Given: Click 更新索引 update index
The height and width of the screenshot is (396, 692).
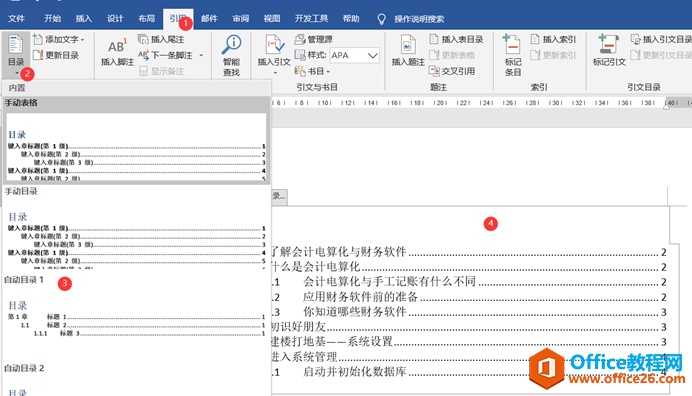Looking at the screenshot, I should click(x=553, y=55).
